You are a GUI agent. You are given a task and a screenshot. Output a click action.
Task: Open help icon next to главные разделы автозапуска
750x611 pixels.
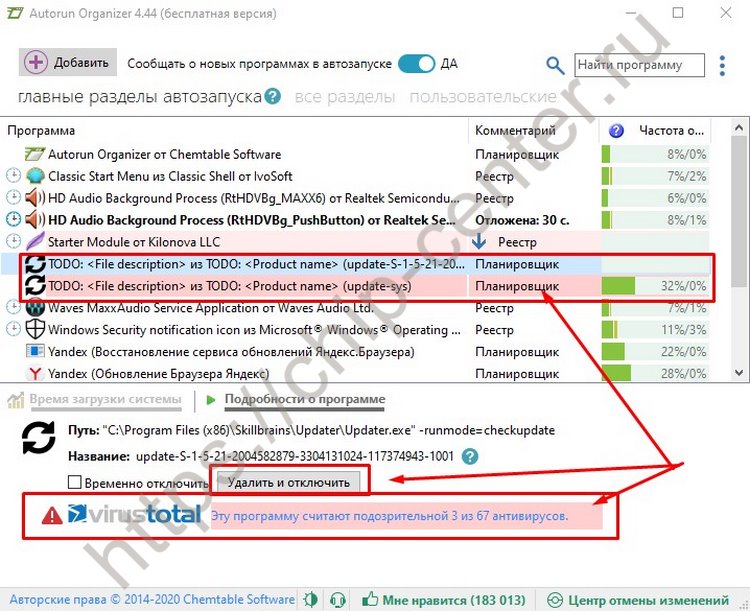coord(272,97)
